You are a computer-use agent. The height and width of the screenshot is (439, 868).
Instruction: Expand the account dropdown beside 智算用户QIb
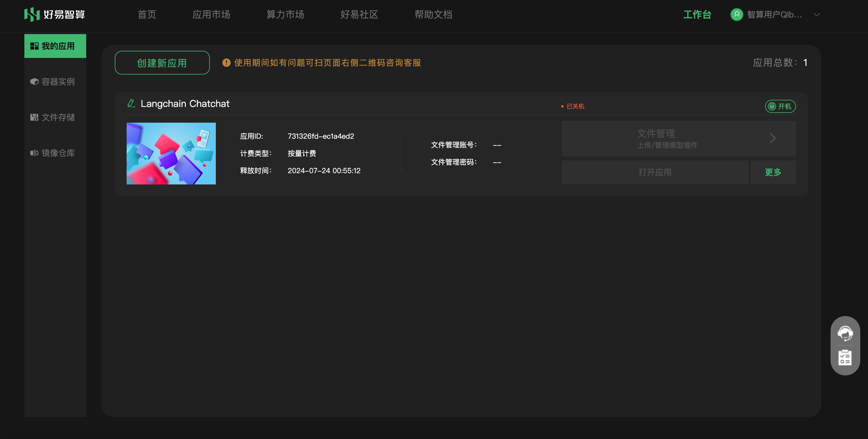click(x=817, y=15)
